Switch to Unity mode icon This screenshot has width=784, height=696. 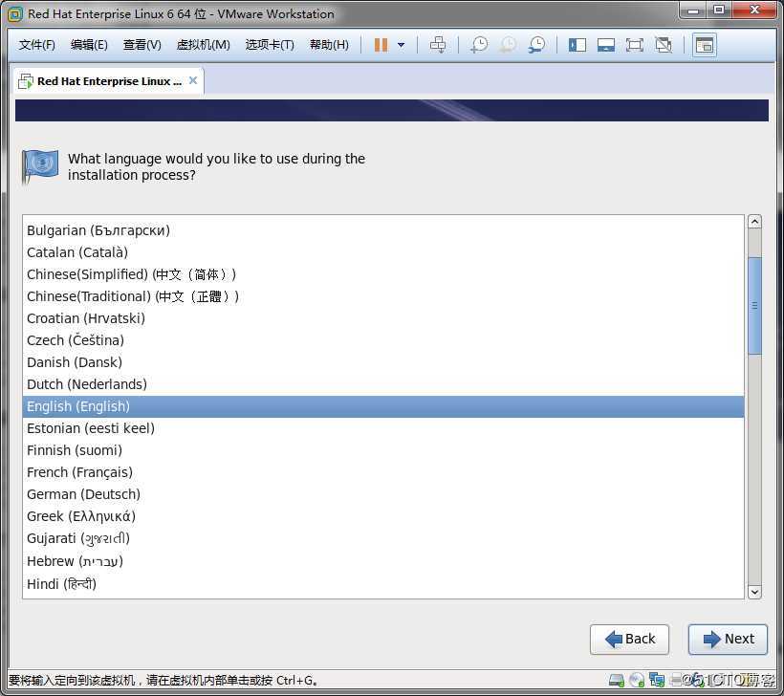tap(664, 45)
